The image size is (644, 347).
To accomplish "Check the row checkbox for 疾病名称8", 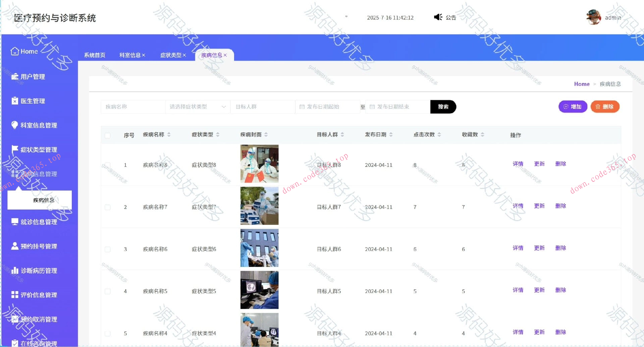I will (108, 165).
